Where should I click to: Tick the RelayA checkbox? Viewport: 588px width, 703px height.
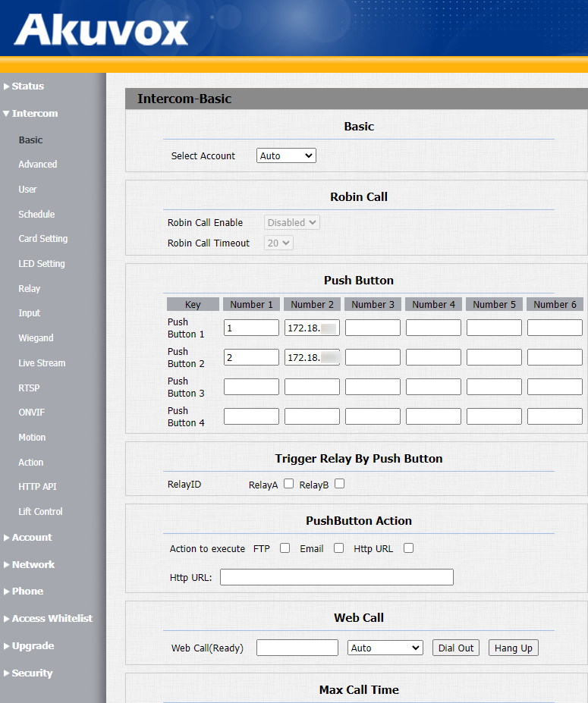pyautogui.click(x=289, y=484)
